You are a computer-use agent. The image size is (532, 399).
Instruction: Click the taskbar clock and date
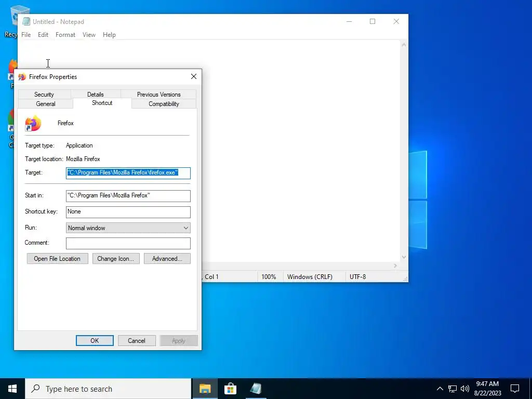tap(487, 389)
